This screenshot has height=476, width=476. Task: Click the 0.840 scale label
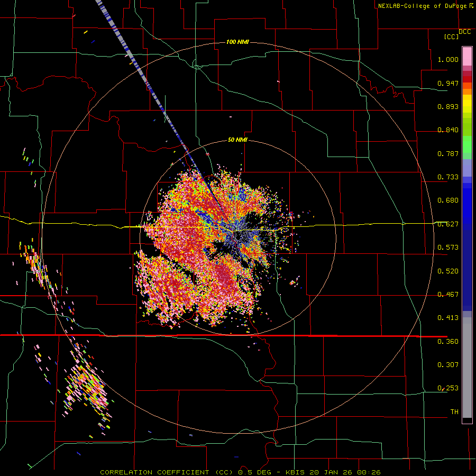click(448, 130)
